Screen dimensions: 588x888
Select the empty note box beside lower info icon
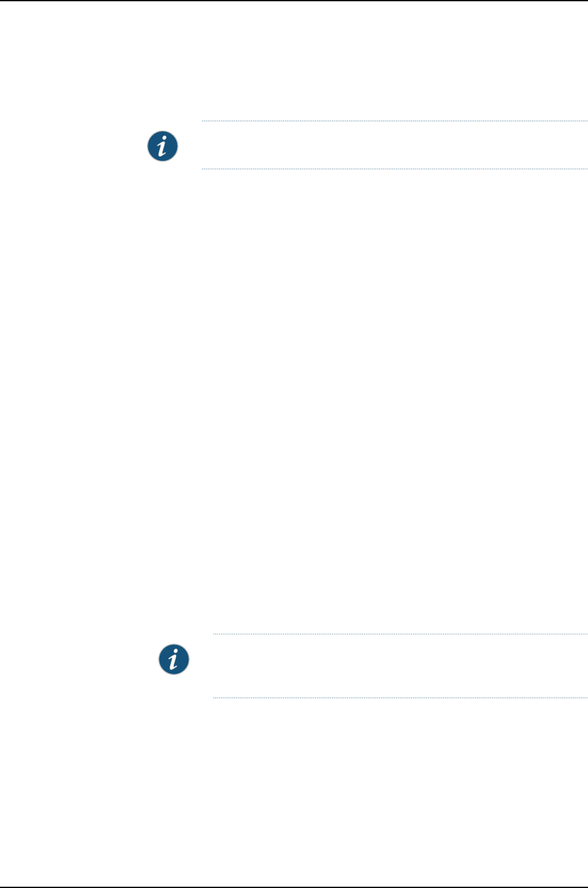[400, 666]
